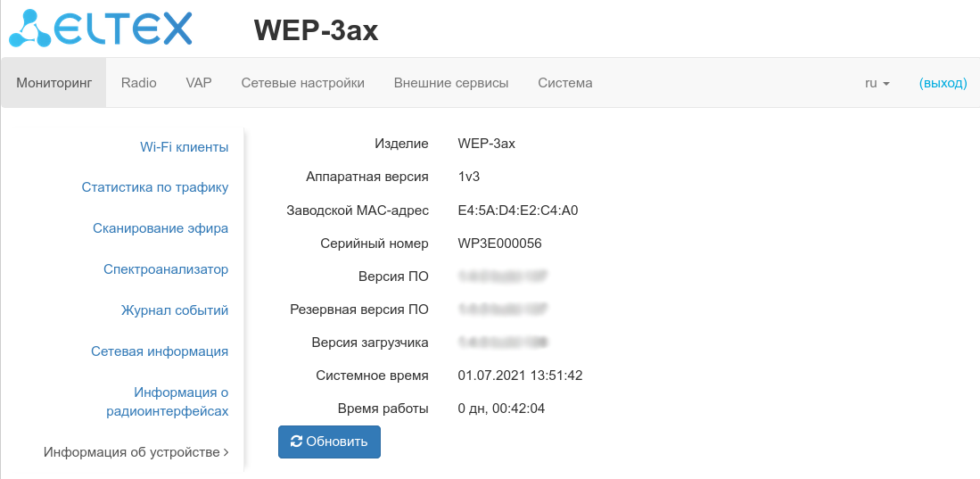Screen dimensions: 980x479
Task: Open the ru language dropdown
Action: (877, 83)
